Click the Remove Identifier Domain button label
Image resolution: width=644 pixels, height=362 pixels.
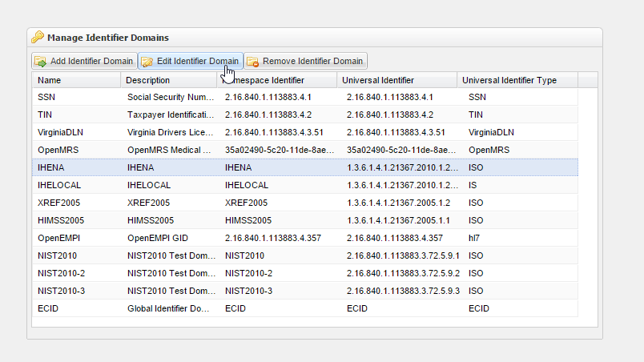click(312, 61)
